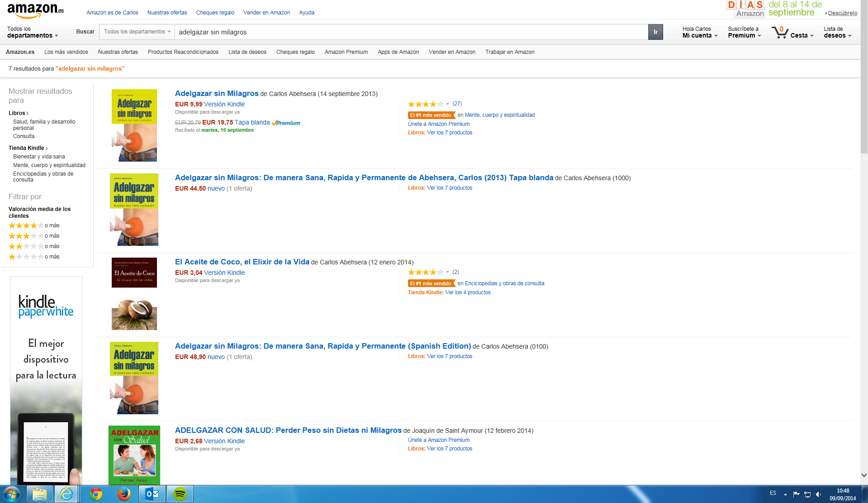Click El #1 más vendido badge for Mente, cuerpo

[x=432, y=115]
